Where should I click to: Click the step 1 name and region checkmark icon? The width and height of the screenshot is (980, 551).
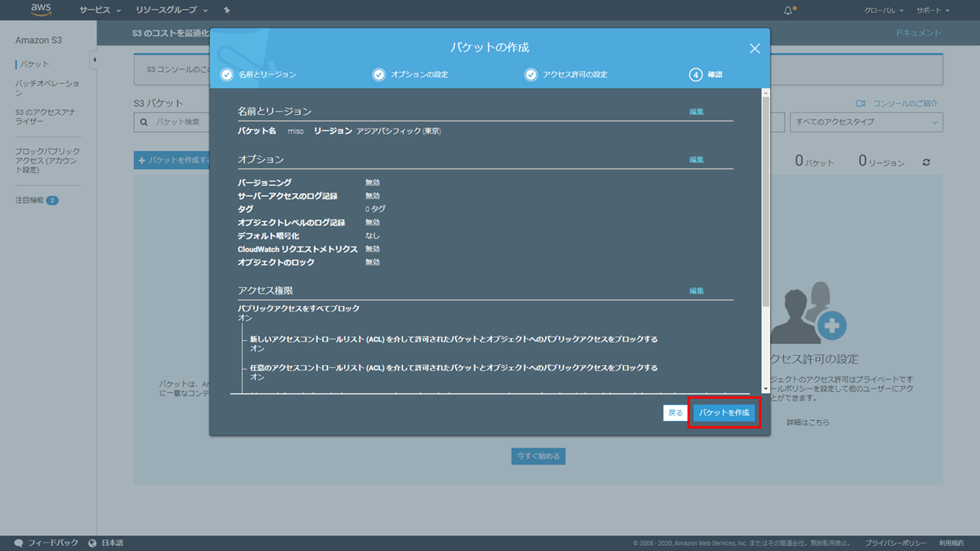click(x=226, y=75)
